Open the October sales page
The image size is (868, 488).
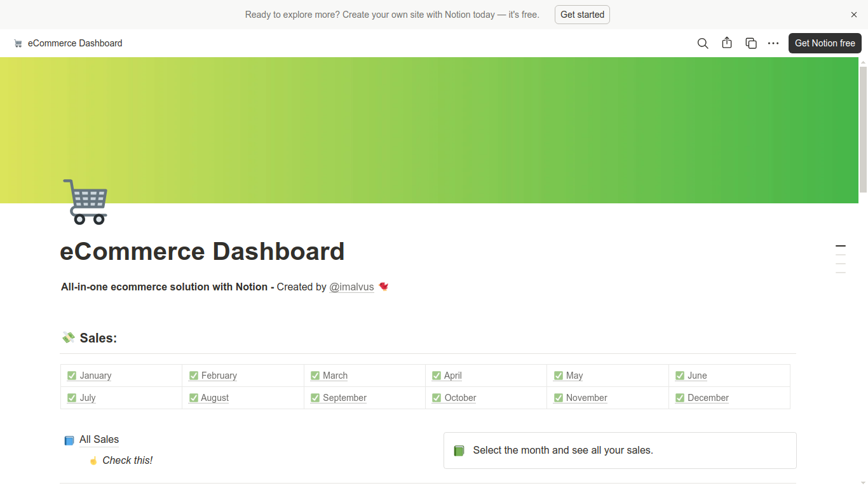coord(460,398)
